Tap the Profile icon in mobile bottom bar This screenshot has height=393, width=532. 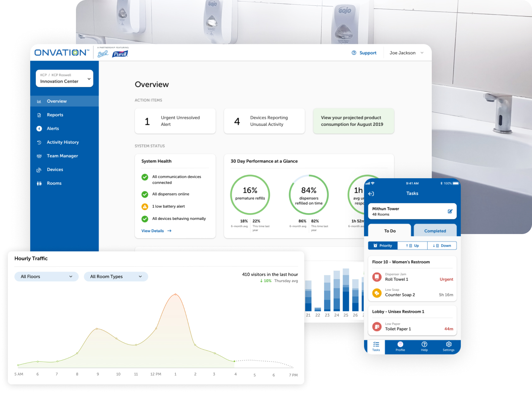pos(400,344)
